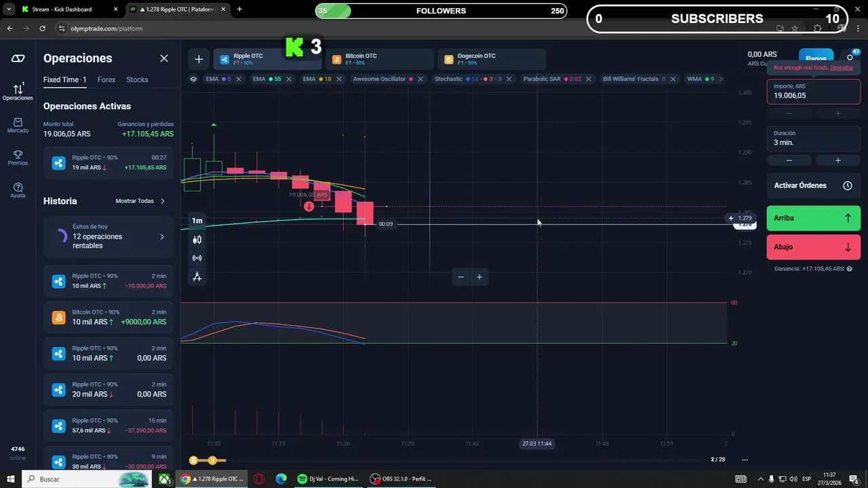Click the red Abajo button
Viewport: 868px width, 488px height.
[813, 247]
